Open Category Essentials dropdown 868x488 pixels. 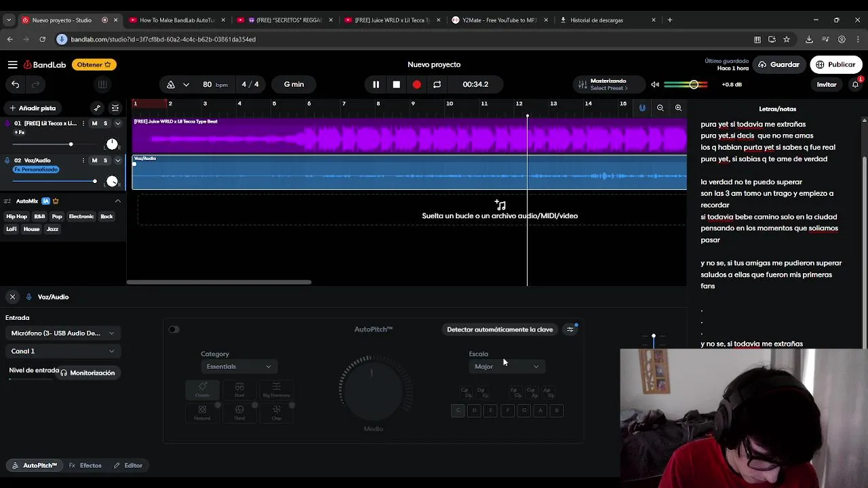(x=239, y=367)
